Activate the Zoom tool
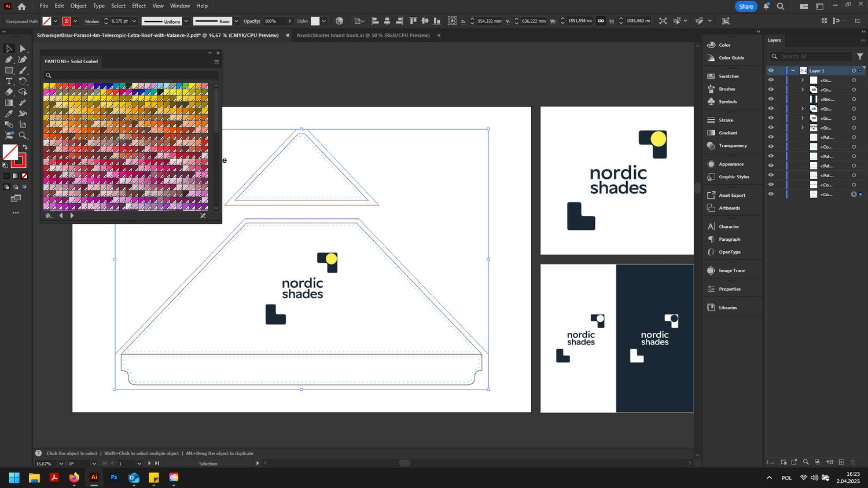 click(x=23, y=135)
